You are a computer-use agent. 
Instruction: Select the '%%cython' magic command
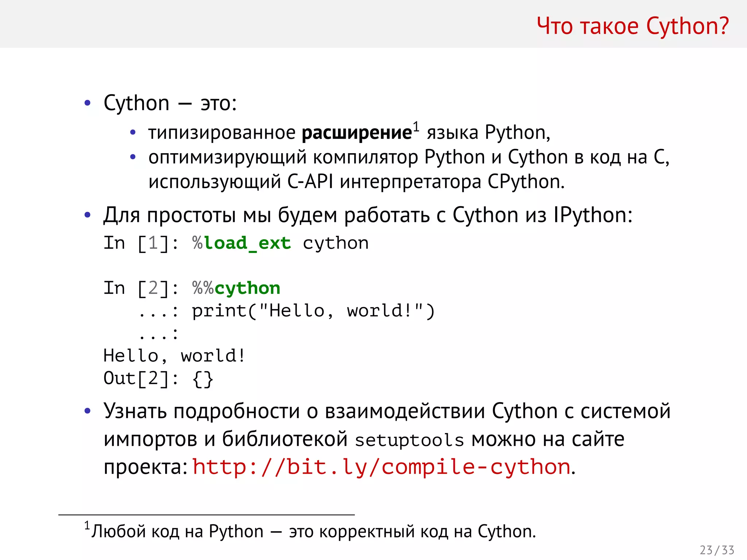click(x=236, y=288)
